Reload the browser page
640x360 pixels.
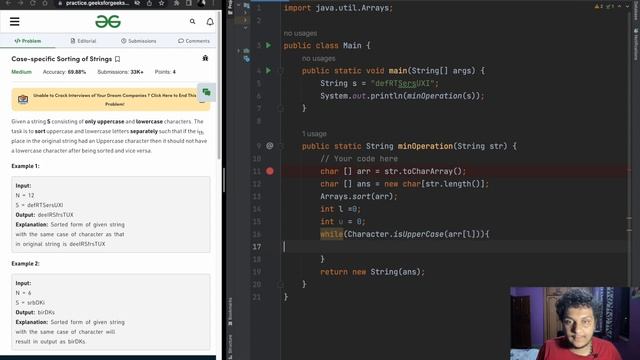[x=33, y=3]
